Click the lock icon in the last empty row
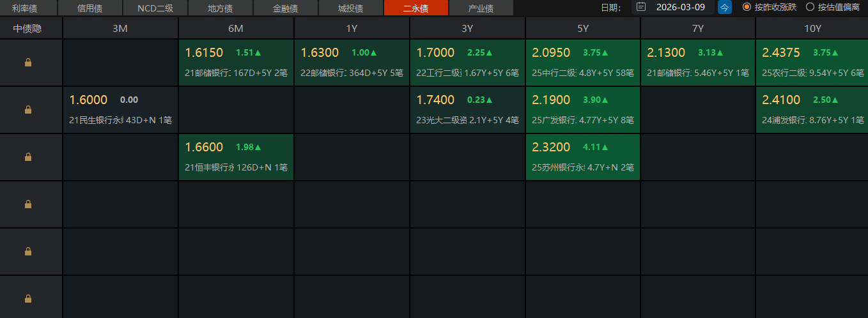Screen dimensions: 868x318 point(28,298)
